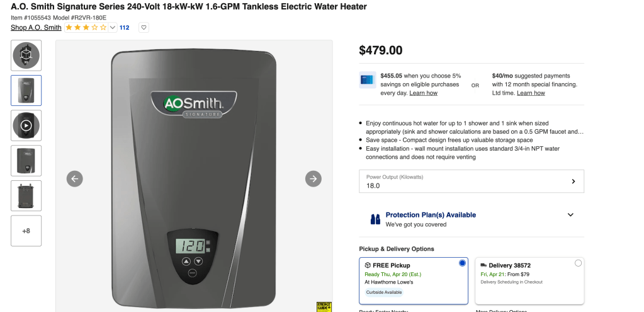The width and height of the screenshot is (644, 312).
Task: Expand the star ratings dropdown chevron
Action: click(x=113, y=28)
